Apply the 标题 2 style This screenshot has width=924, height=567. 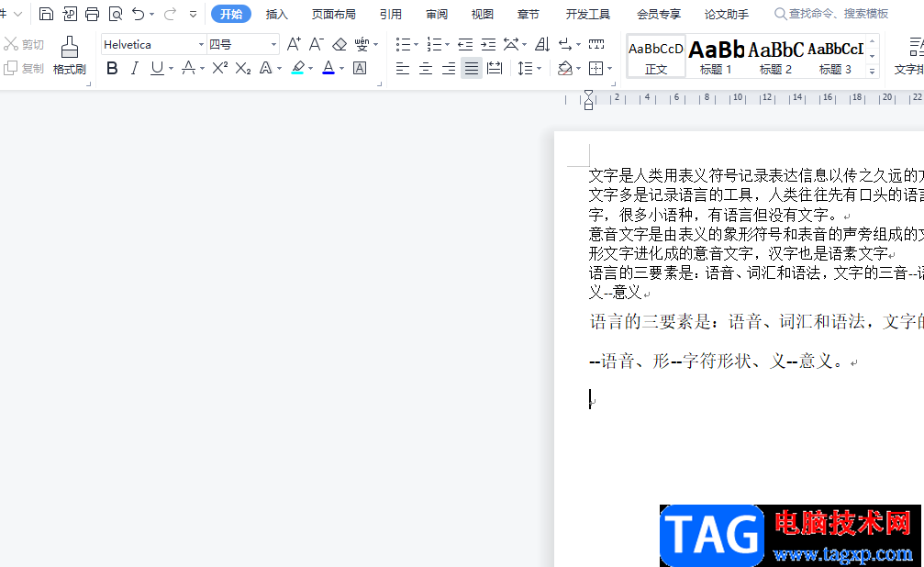[x=775, y=57]
